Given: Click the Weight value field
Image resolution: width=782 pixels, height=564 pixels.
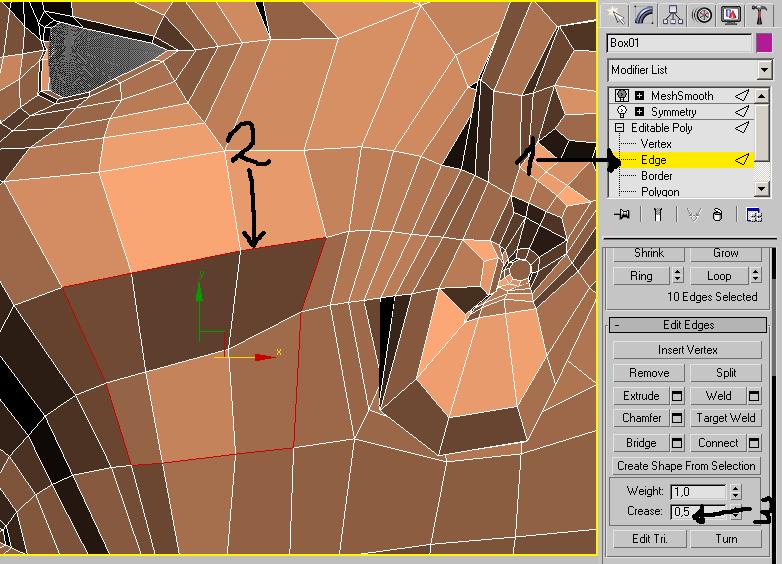Looking at the screenshot, I should pyautogui.click(x=698, y=492).
